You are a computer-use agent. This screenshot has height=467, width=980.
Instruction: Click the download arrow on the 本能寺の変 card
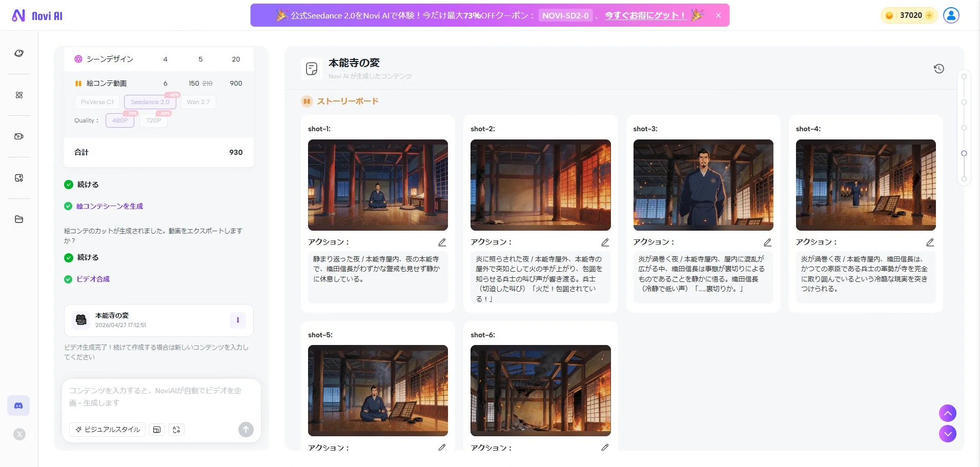click(x=237, y=320)
